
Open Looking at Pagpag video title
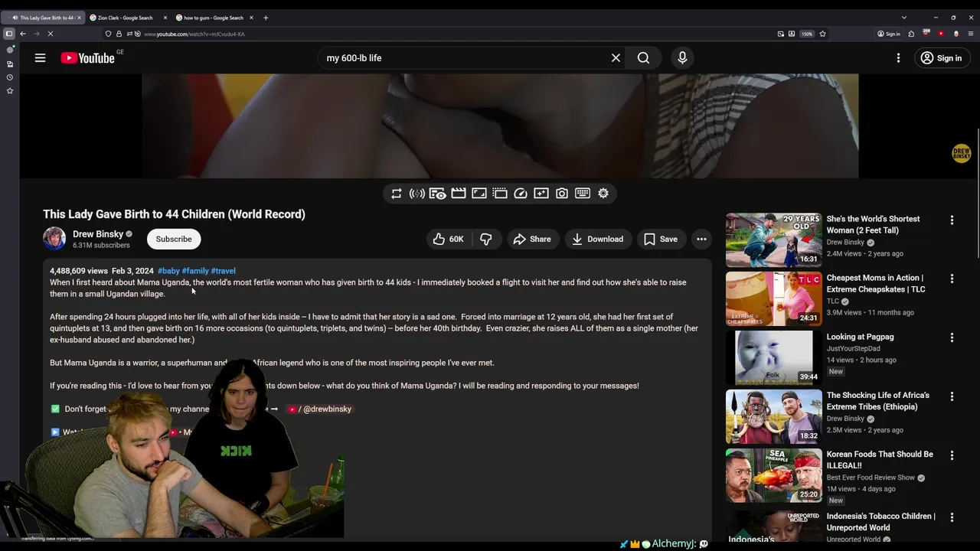pyautogui.click(x=860, y=337)
